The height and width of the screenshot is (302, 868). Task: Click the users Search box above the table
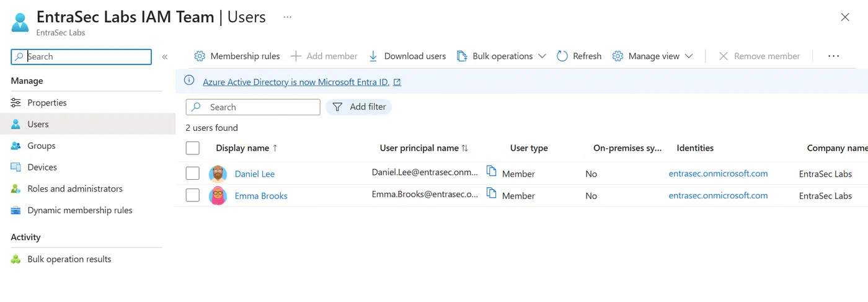click(x=253, y=107)
